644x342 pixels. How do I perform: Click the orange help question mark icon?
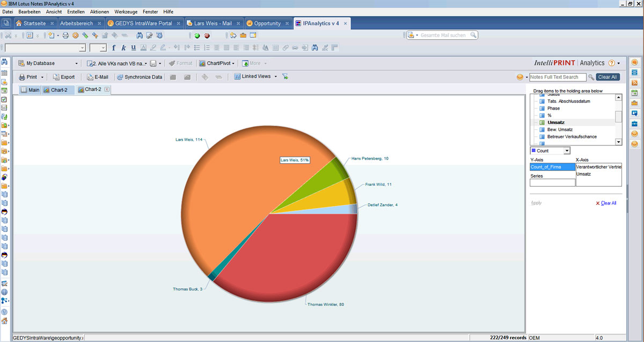click(x=611, y=63)
